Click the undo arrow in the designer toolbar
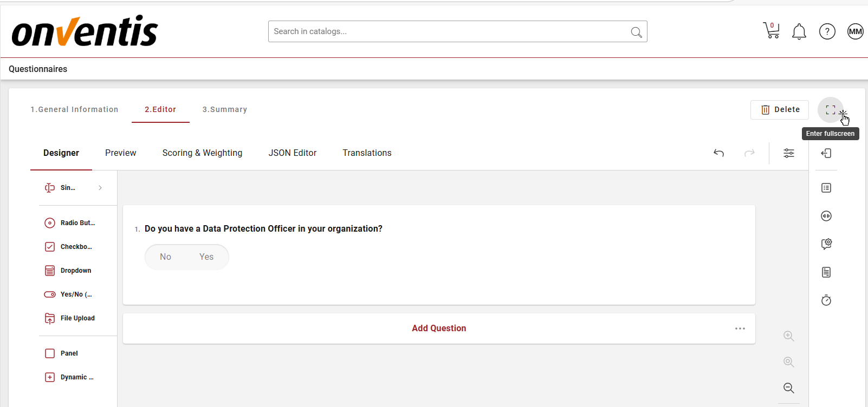Image resolution: width=868 pixels, height=407 pixels. [718, 153]
